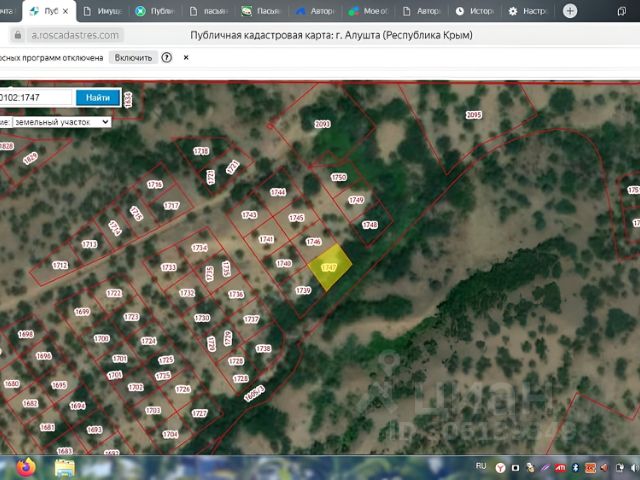Select parcel 1704 on the map
The height and width of the screenshot is (480, 640).
tap(170, 434)
